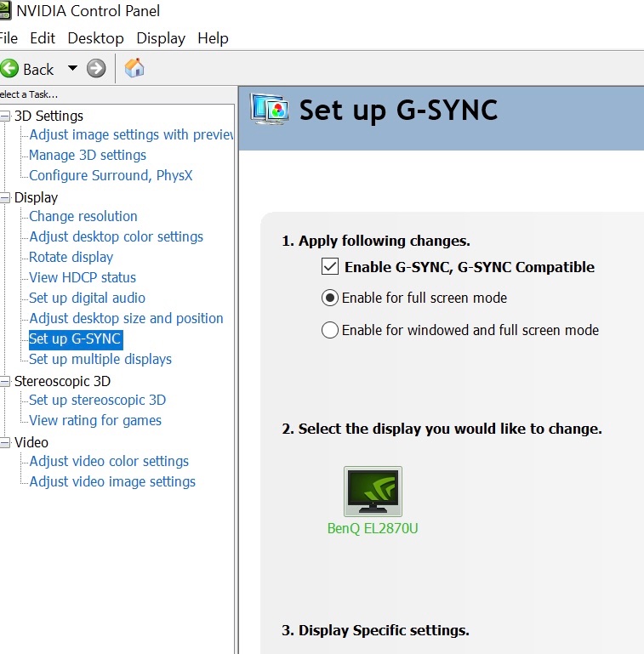Select the highlighted Set up G-SYNC item

76,339
